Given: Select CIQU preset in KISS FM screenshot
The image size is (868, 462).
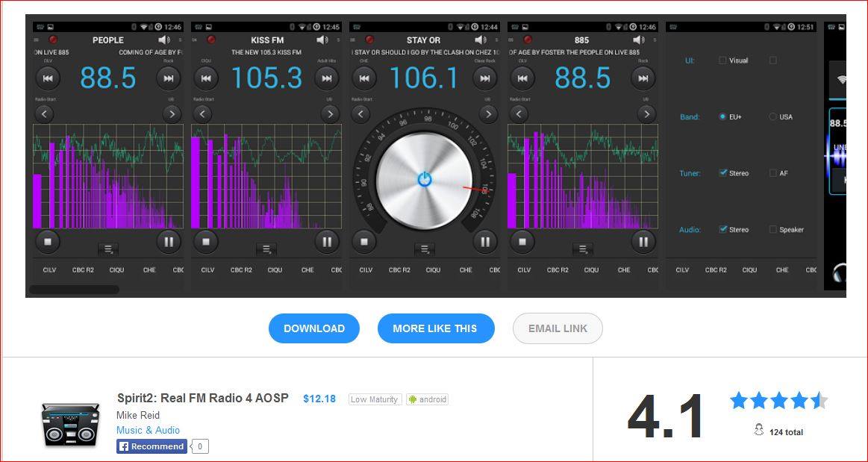Looking at the screenshot, I should (275, 270).
